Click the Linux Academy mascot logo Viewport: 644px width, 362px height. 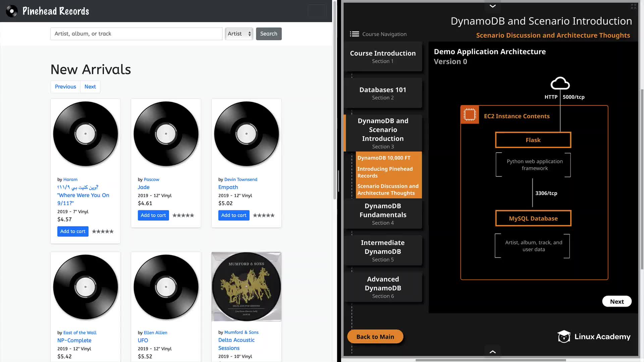pos(564,337)
